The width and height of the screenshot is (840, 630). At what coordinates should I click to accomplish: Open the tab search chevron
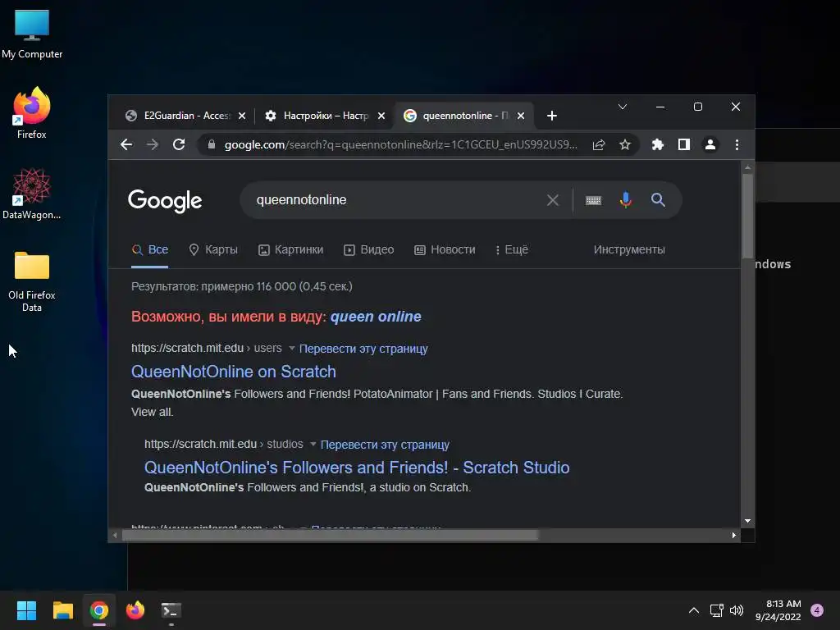click(623, 107)
